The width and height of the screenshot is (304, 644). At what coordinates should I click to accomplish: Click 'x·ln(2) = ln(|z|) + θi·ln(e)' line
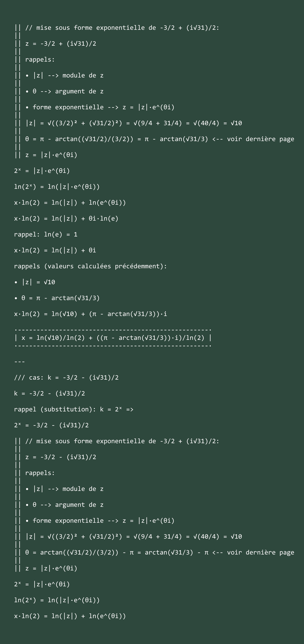pyautogui.click(x=66, y=219)
